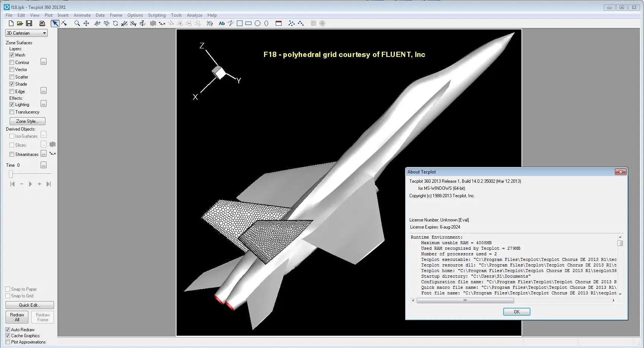The width and height of the screenshot is (644, 348).
Task: Open Lighting details ellipsis button
Action: (44, 103)
